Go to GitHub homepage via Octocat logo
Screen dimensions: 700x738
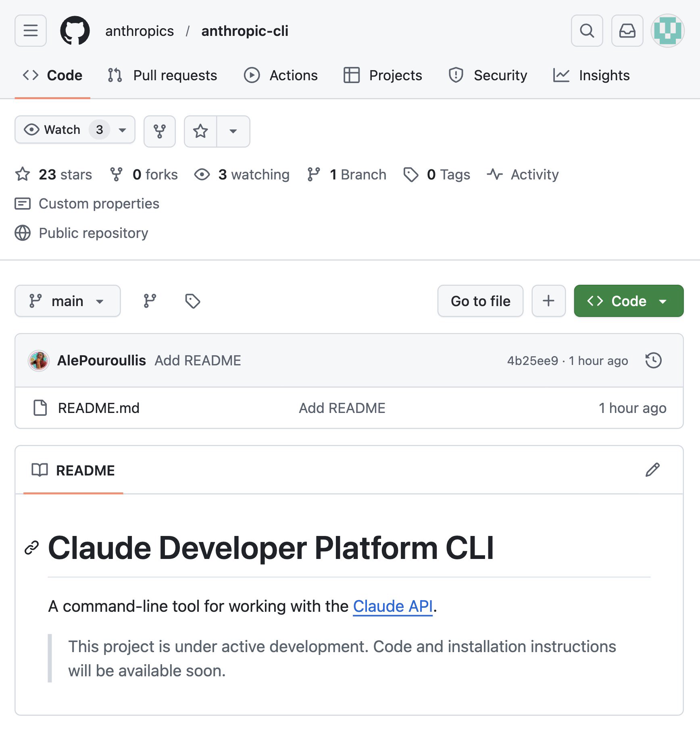75,31
